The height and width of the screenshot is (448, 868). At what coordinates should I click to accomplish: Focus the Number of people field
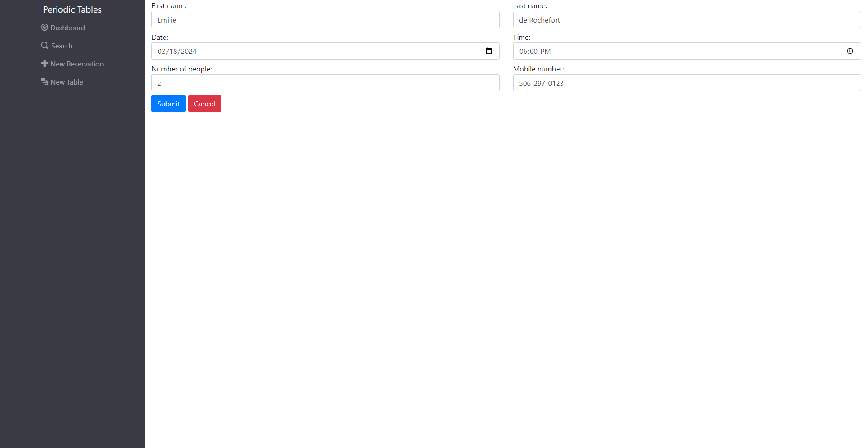pos(325,83)
